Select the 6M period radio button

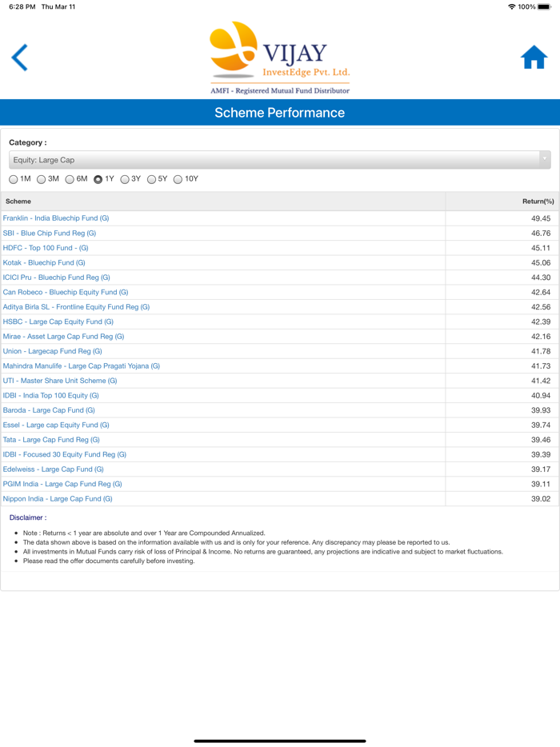pos(70,179)
